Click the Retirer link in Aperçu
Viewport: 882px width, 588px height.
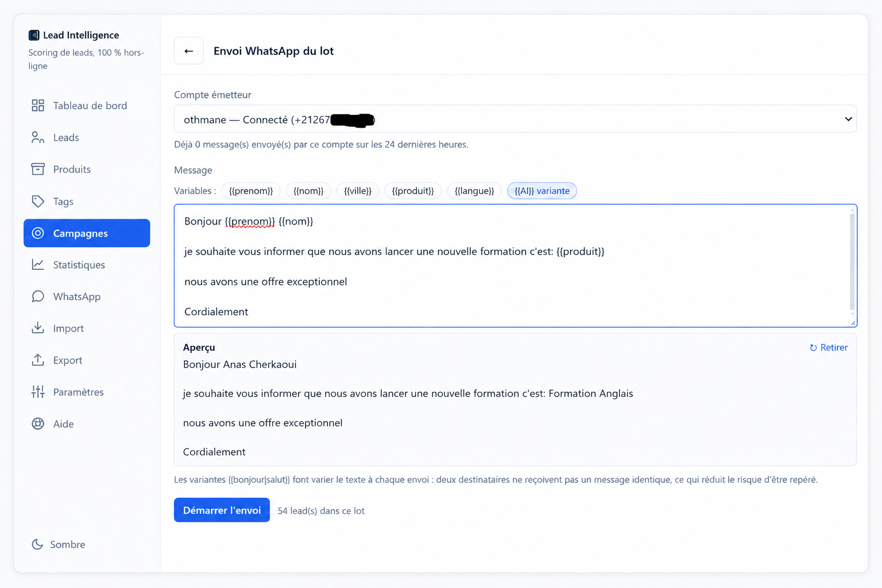(829, 347)
